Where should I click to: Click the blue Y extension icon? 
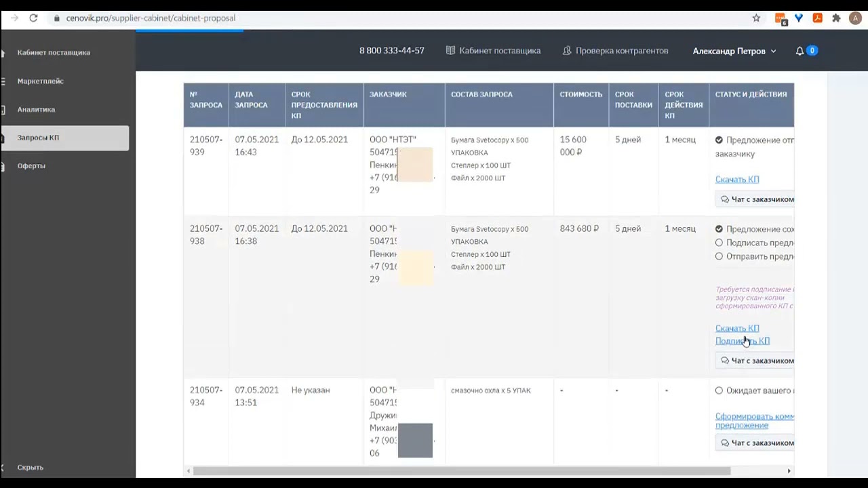pyautogui.click(x=799, y=18)
